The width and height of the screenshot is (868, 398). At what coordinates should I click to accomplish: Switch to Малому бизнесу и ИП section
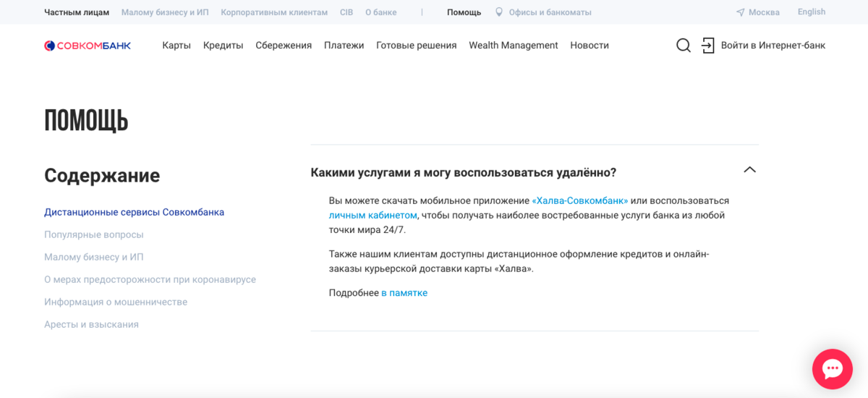point(165,12)
